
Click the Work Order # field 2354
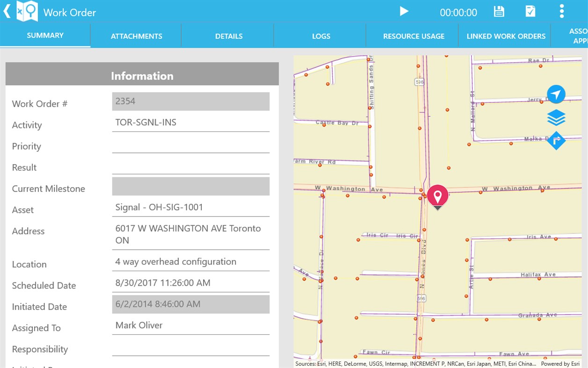(x=191, y=101)
